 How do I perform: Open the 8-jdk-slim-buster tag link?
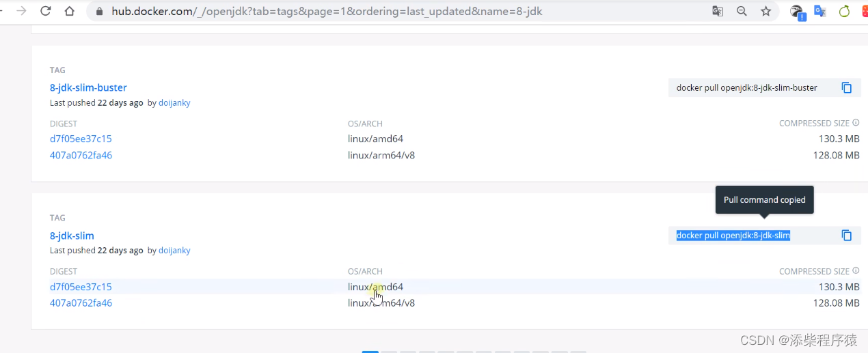(x=88, y=87)
